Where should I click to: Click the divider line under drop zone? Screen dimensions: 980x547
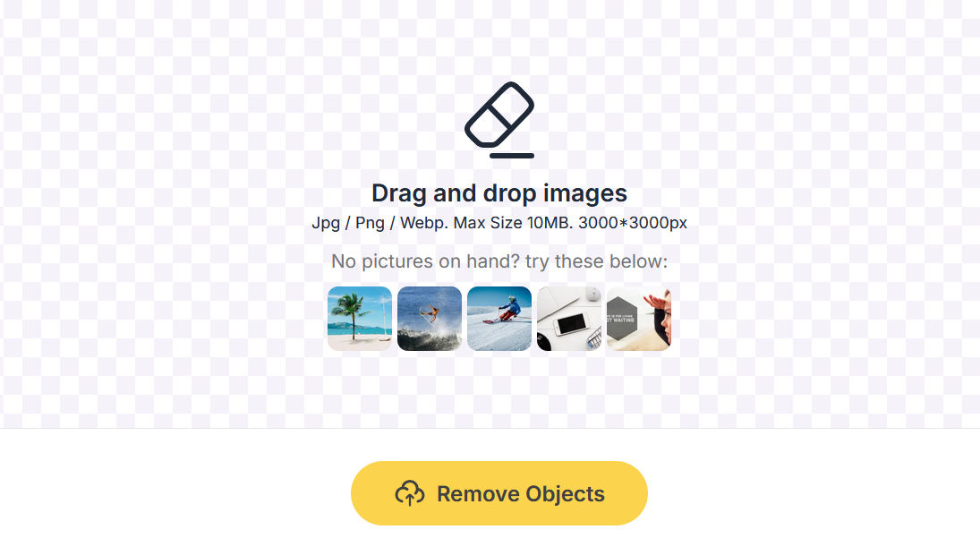tap(490, 428)
